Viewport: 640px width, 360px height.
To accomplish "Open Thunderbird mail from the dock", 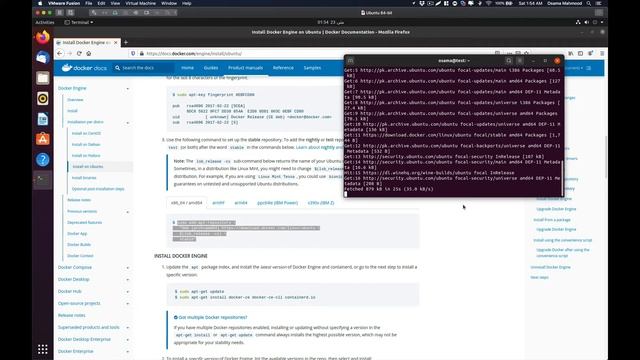I will [x=42, y=58].
